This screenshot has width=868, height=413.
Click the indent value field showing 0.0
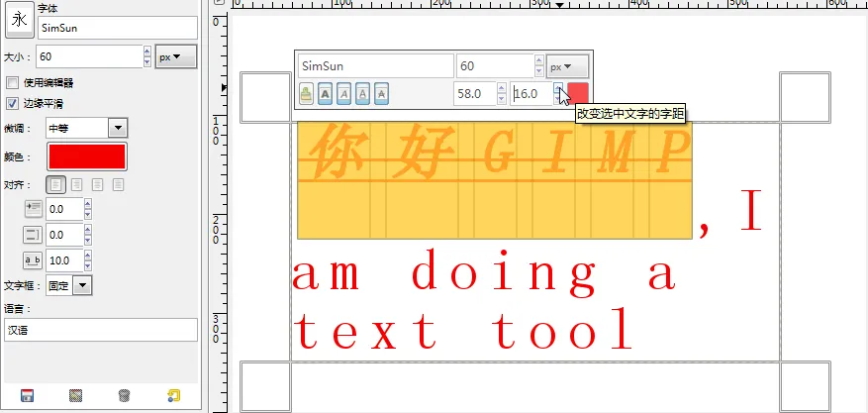(64, 209)
